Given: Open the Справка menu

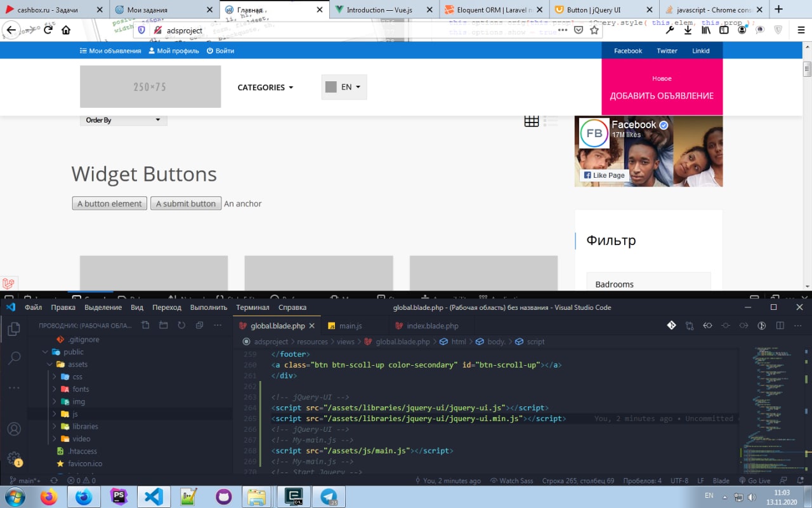Looking at the screenshot, I should tap(292, 307).
